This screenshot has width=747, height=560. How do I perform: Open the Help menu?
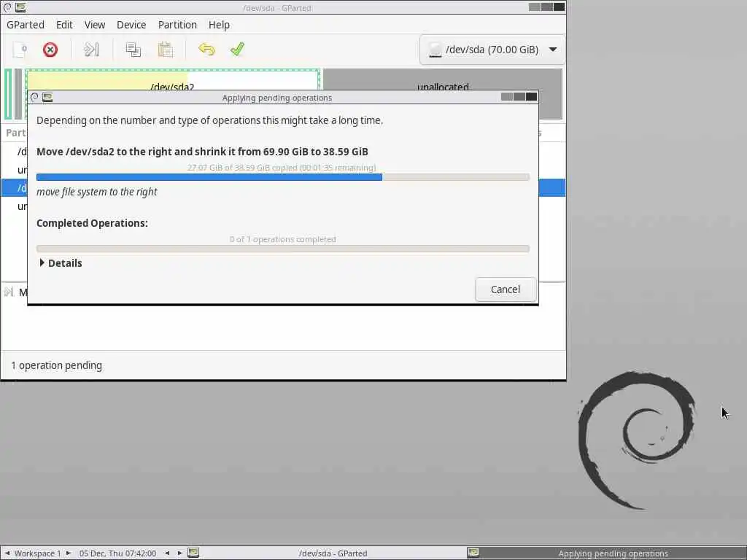[x=219, y=25]
